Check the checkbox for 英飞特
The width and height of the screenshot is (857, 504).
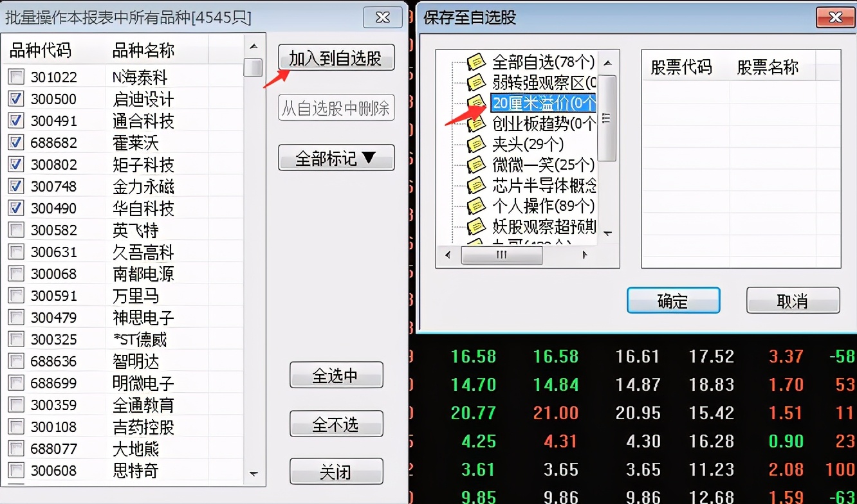15,230
